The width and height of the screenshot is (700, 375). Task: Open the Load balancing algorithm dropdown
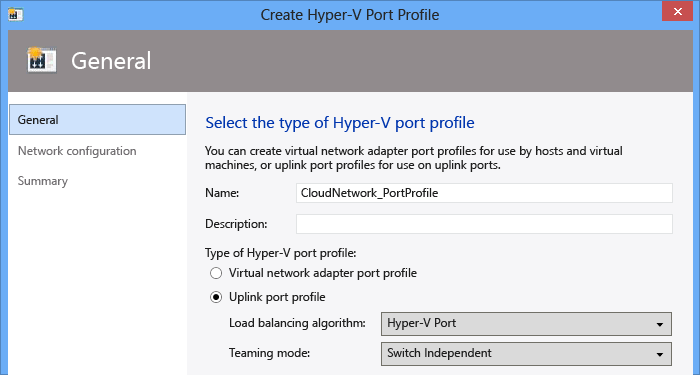(526, 324)
